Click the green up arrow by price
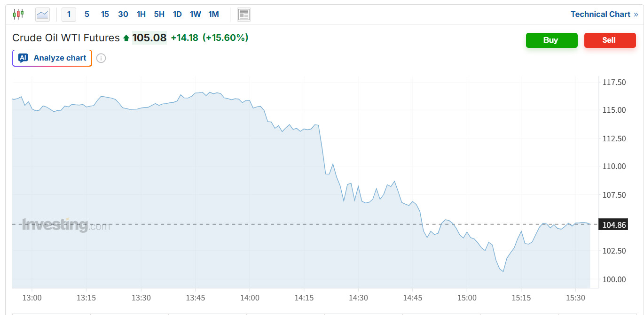The height and width of the screenshot is (315, 644). (x=126, y=38)
